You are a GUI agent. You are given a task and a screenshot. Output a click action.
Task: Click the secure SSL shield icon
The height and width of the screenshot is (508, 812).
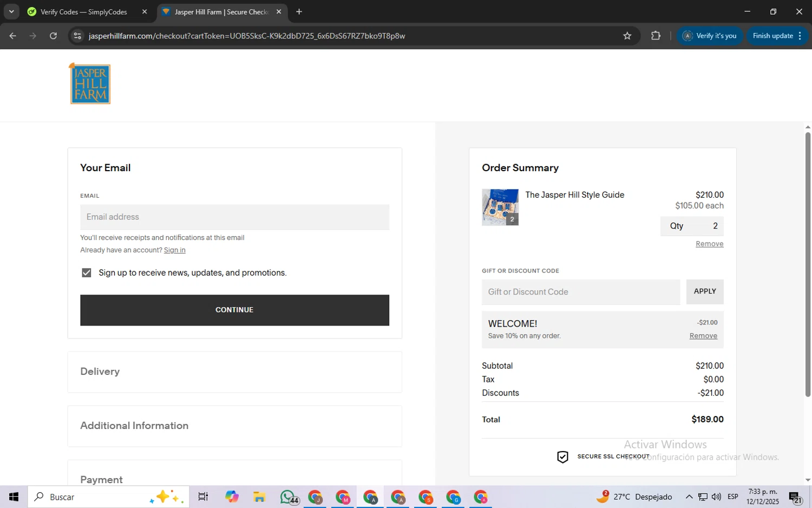[562, 457]
